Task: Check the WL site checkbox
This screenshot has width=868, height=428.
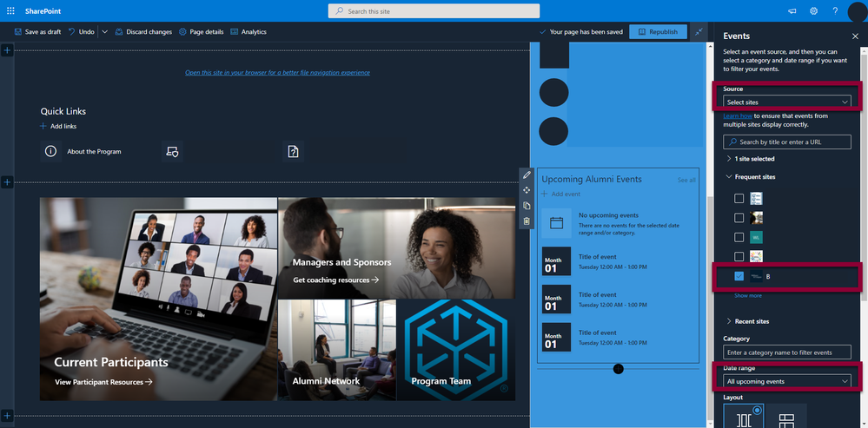Action: (739, 237)
